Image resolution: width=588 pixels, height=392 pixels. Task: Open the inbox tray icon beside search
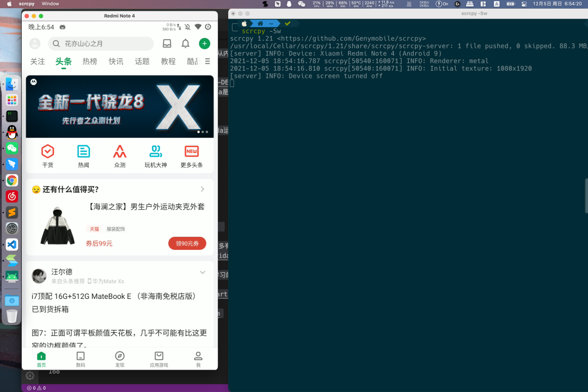167,44
